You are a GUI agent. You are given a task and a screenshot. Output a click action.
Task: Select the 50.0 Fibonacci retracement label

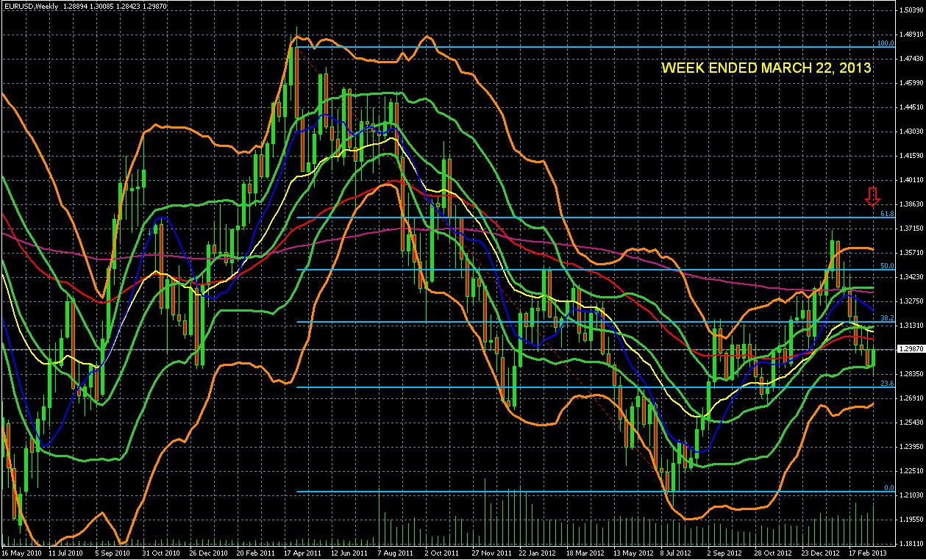pyautogui.click(x=886, y=266)
